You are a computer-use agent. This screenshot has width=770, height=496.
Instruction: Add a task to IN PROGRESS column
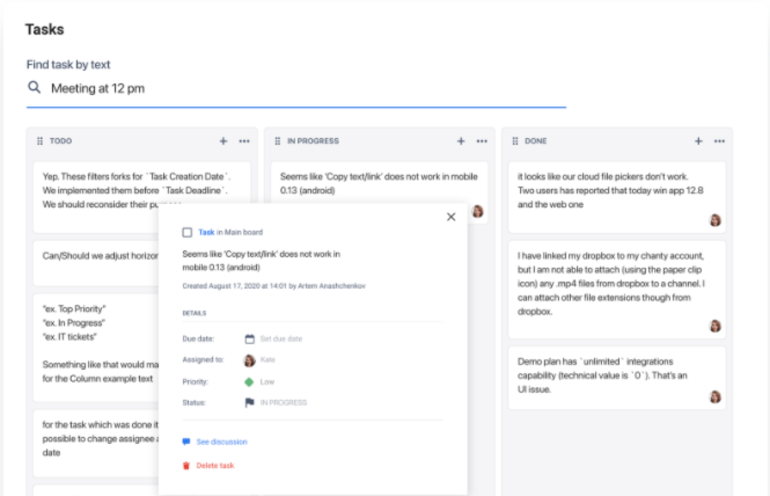pos(461,141)
